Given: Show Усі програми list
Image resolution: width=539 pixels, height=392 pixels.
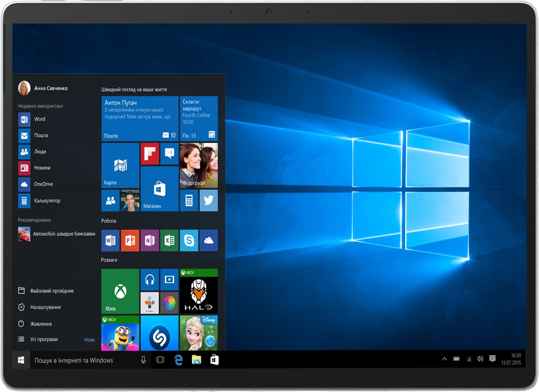Looking at the screenshot, I should pos(38,339).
